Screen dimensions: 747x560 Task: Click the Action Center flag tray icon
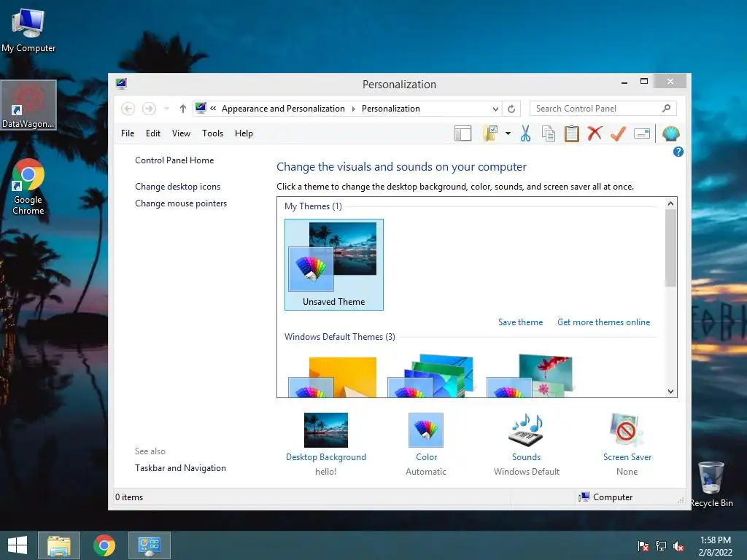[643, 546]
